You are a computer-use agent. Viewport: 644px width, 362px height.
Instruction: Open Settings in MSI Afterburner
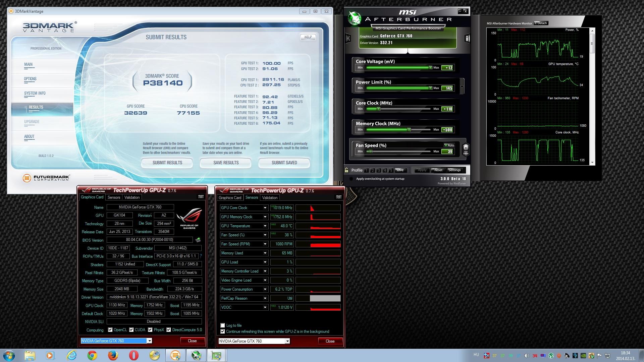(x=454, y=170)
